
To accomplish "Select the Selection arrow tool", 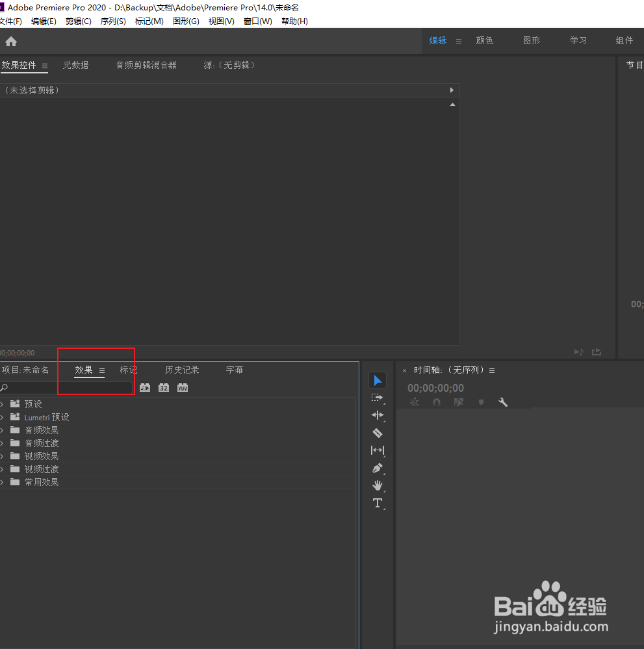I will [378, 381].
